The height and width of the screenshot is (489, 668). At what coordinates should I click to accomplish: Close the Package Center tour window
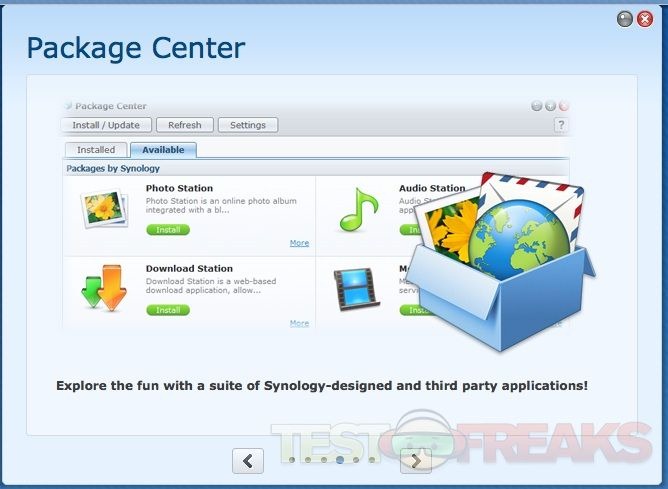[645, 19]
